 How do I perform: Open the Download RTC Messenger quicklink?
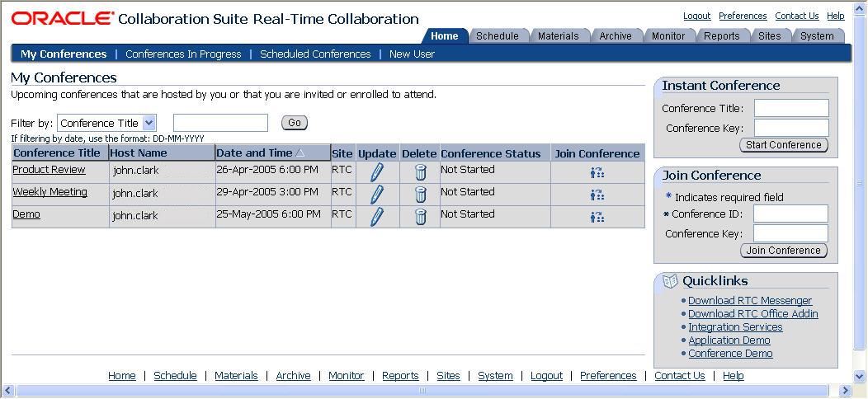pos(750,301)
